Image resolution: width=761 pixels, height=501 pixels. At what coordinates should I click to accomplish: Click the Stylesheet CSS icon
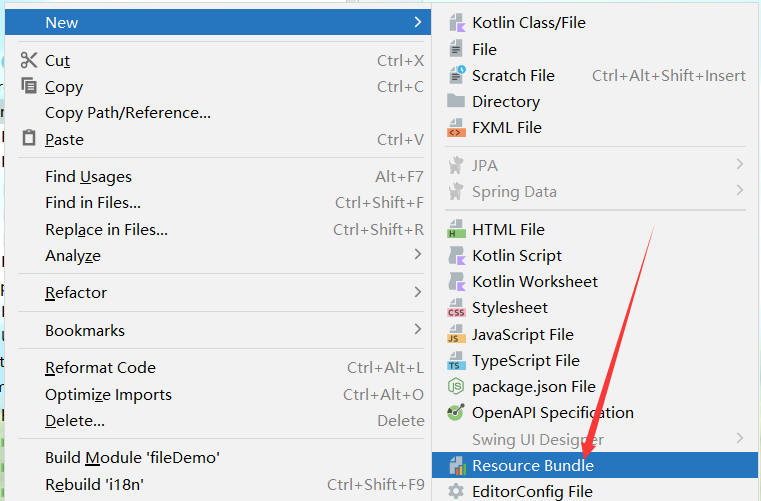tap(456, 308)
